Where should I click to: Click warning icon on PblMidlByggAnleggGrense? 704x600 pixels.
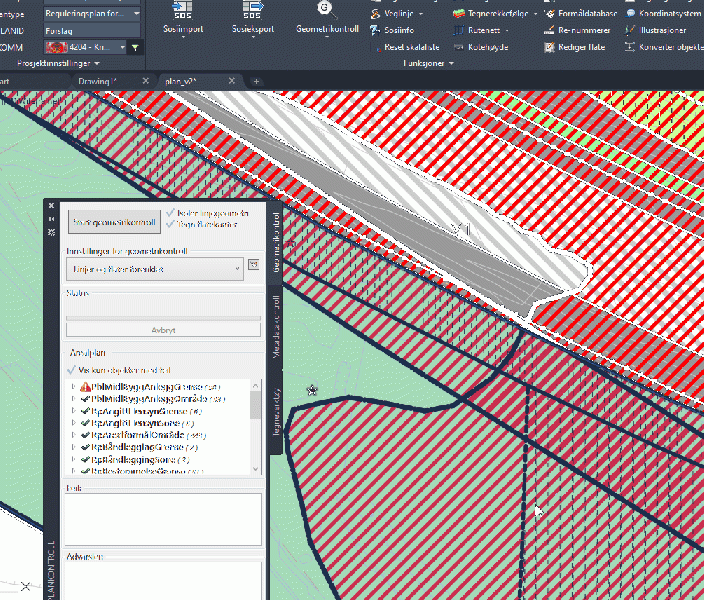click(85, 387)
